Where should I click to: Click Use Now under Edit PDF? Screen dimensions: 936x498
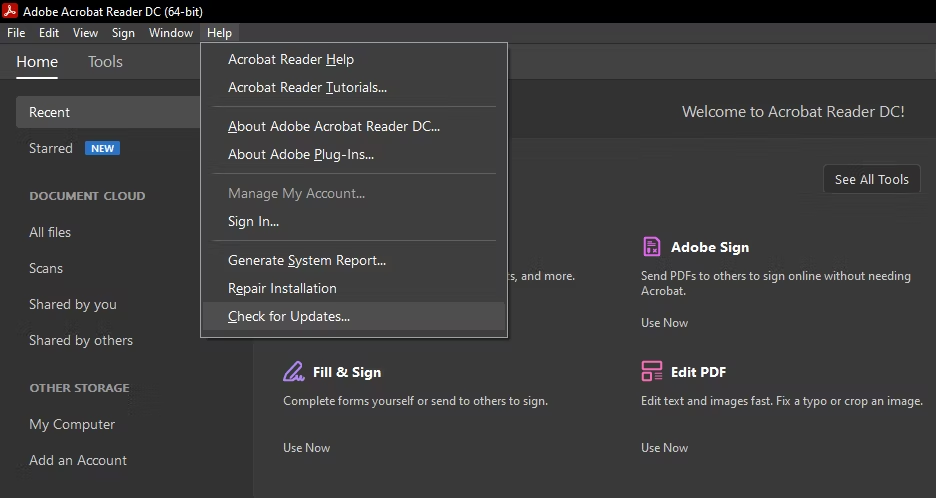(x=665, y=448)
